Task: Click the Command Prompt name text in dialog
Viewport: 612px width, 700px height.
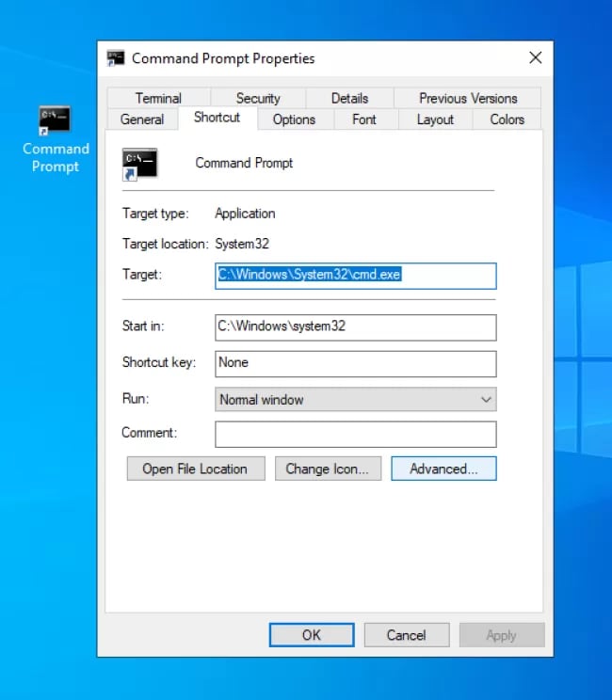Action: pos(244,163)
